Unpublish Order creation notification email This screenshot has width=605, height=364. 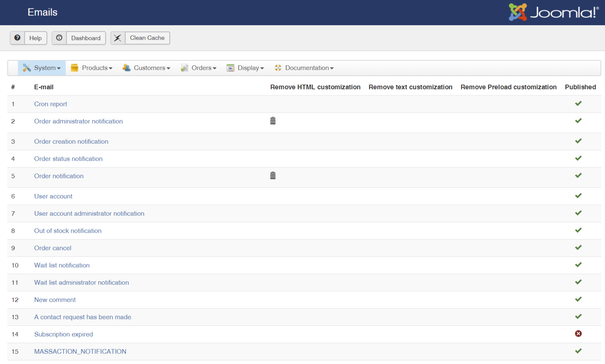578,141
